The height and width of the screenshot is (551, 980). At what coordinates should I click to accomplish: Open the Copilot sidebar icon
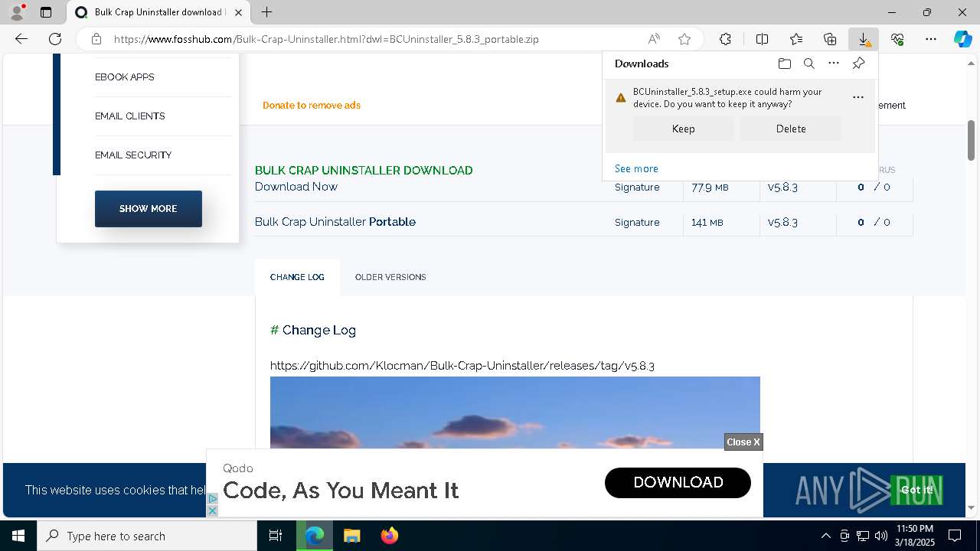(x=963, y=39)
